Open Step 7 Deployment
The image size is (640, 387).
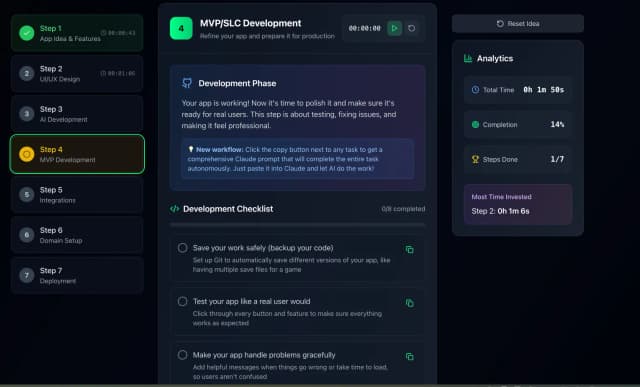[77, 276]
